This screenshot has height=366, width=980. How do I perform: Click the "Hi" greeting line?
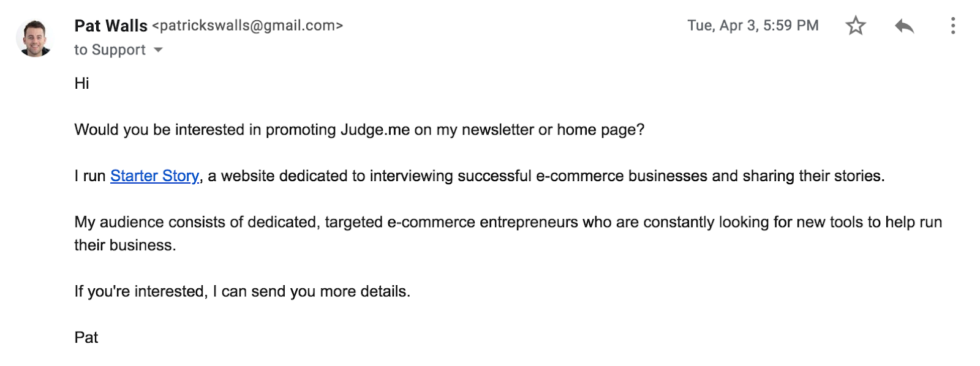(x=82, y=83)
